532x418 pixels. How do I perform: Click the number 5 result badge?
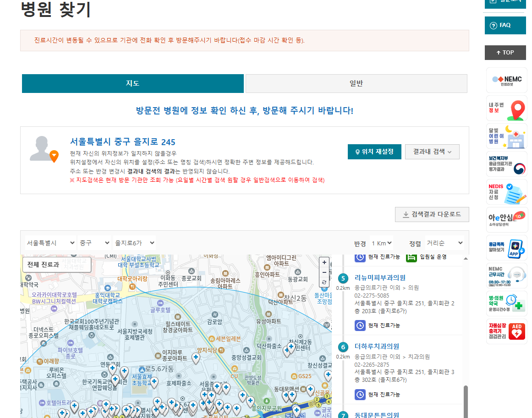343,279
